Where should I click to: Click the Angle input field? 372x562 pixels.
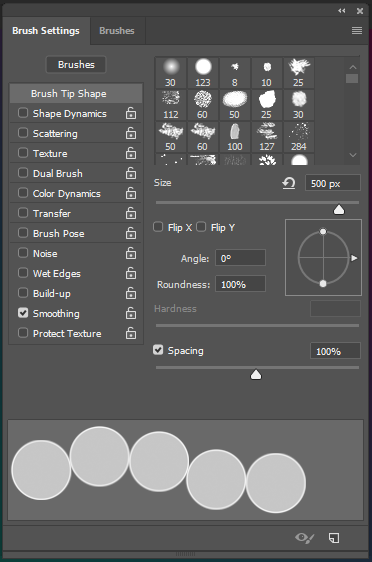pyautogui.click(x=240, y=258)
